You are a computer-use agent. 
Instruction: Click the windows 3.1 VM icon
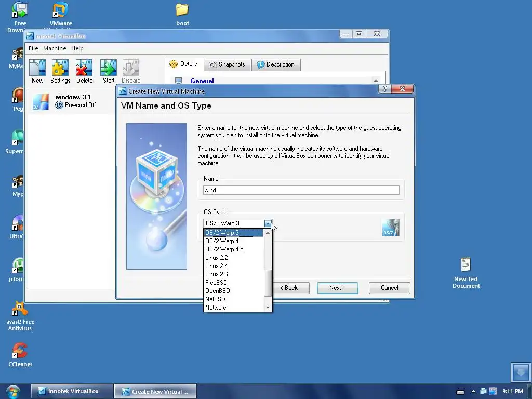pyautogui.click(x=41, y=102)
